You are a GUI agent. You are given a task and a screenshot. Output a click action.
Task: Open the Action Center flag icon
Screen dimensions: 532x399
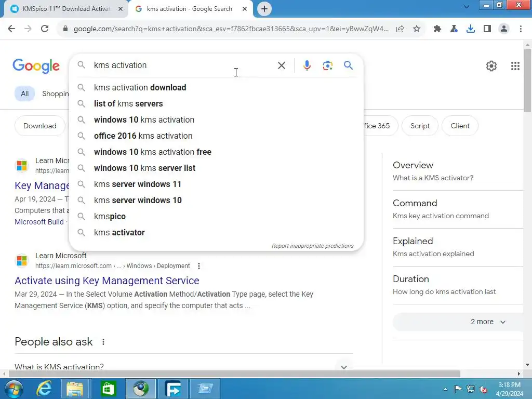pos(458,389)
